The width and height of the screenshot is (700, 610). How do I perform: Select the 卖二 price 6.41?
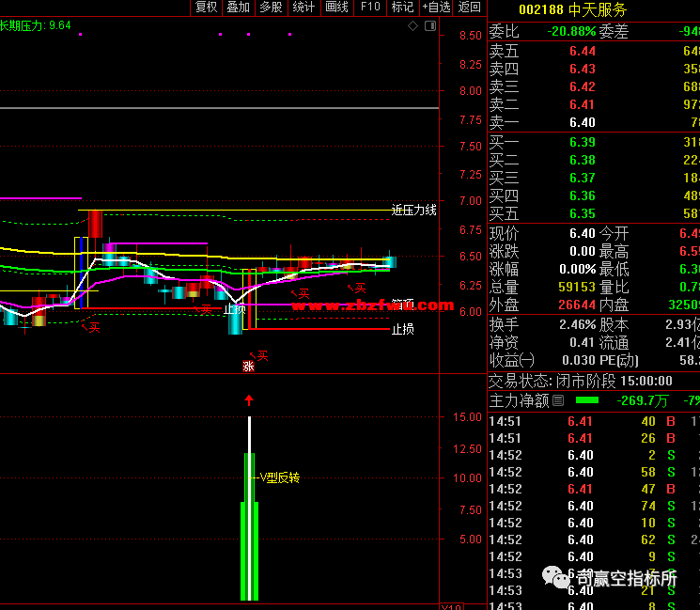583,105
